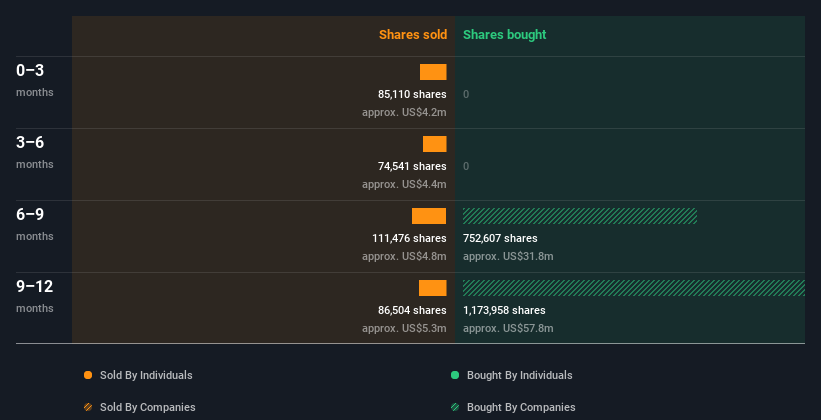Click the 85,110 shares value
821x420 pixels.
click(x=412, y=94)
